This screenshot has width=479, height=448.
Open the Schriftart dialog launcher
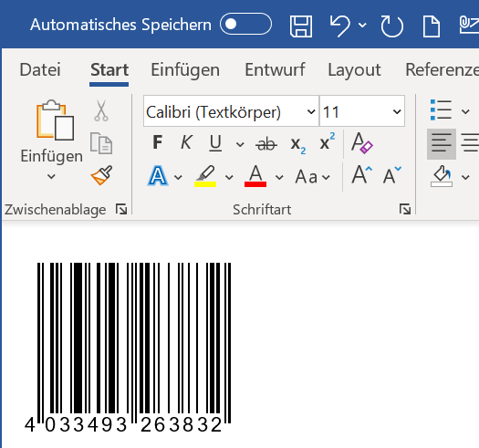[405, 209]
